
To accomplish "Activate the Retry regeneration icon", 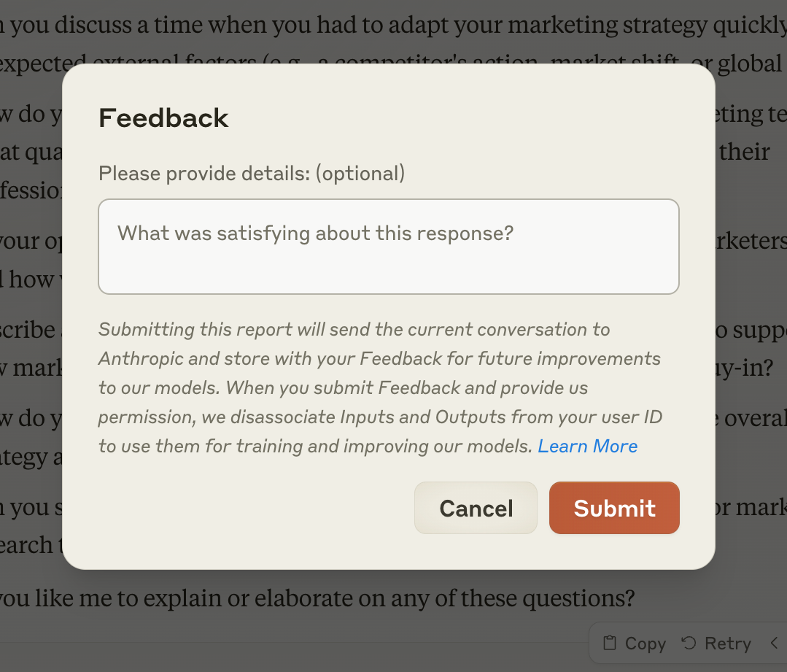I will coord(688,643).
